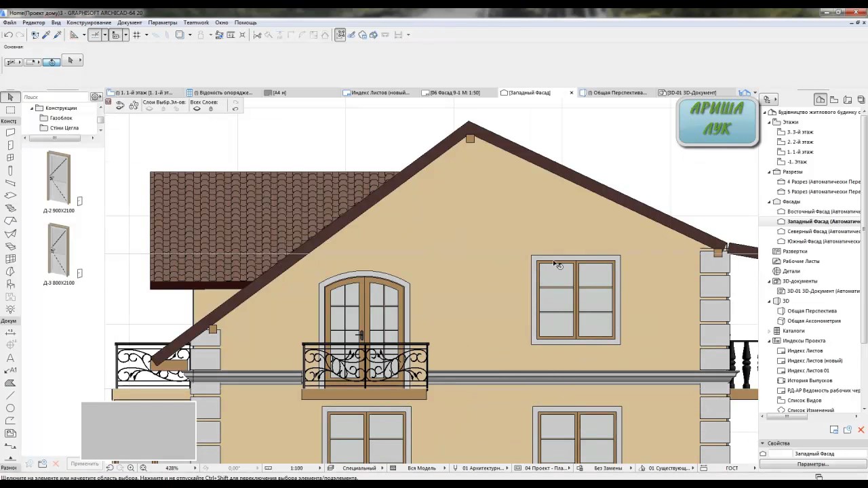The width and height of the screenshot is (868, 488).
Task: Open the Конструирование menu
Action: 89,22
